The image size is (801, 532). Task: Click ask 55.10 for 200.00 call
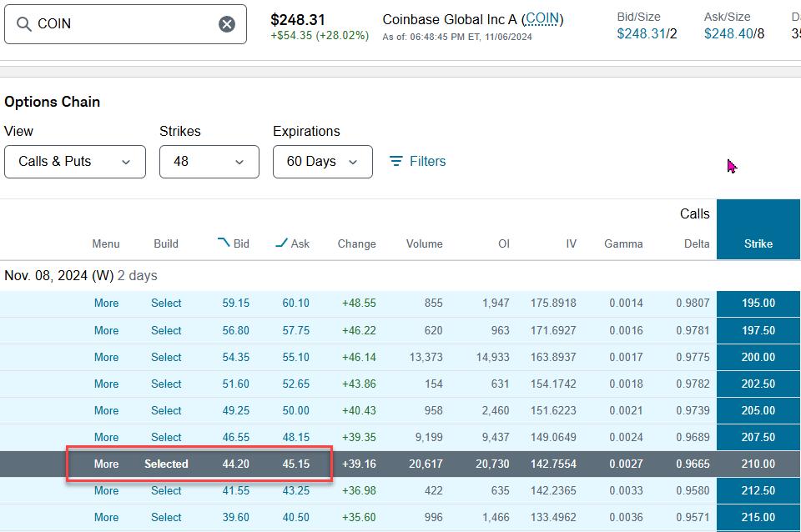click(295, 358)
